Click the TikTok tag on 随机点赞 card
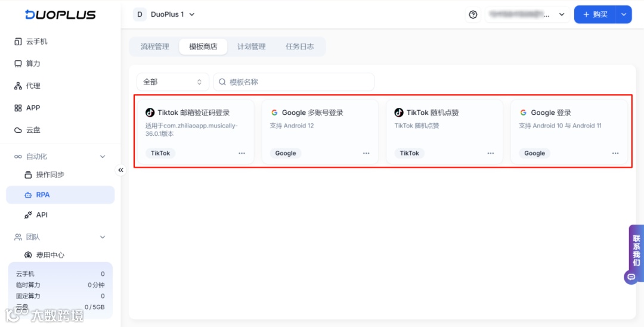 click(x=410, y=153)
